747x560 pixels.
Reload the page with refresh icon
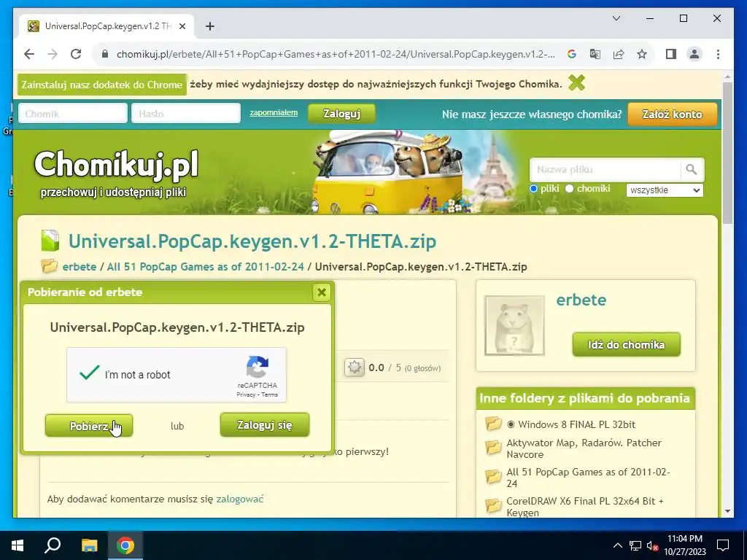click(x=76, y=54)
